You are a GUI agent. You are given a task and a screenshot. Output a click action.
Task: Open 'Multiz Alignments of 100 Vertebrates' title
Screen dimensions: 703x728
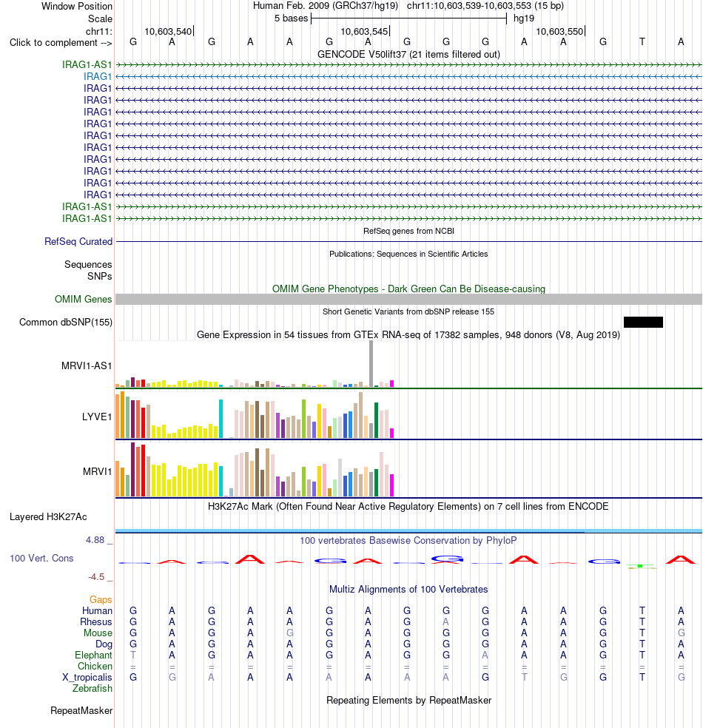408,590
